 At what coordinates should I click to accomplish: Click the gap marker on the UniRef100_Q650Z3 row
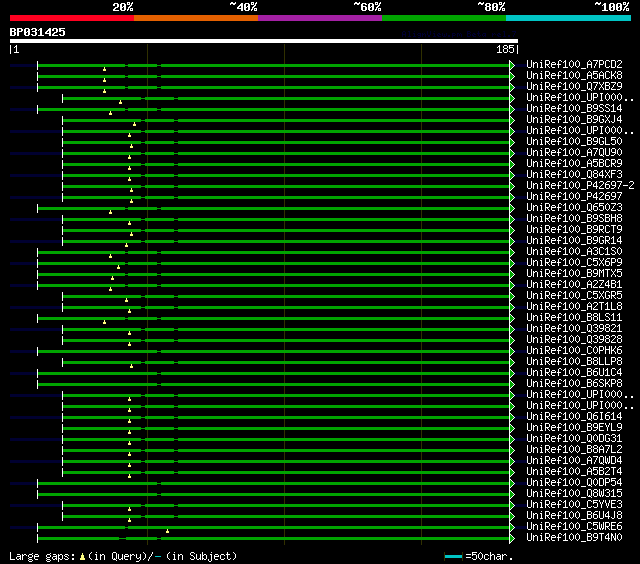pos(111,212)
